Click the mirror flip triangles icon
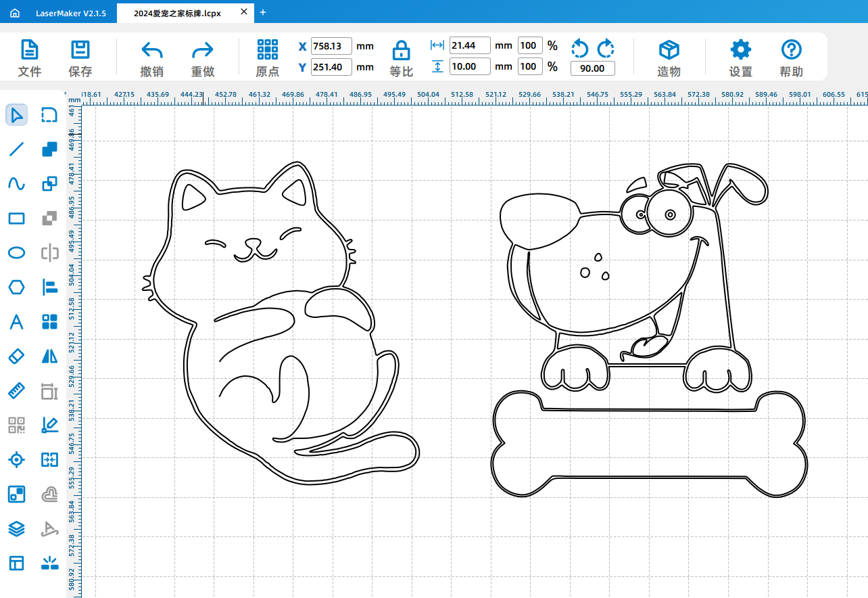The width and height of the screenshot is (868, 598). [49, 356]
